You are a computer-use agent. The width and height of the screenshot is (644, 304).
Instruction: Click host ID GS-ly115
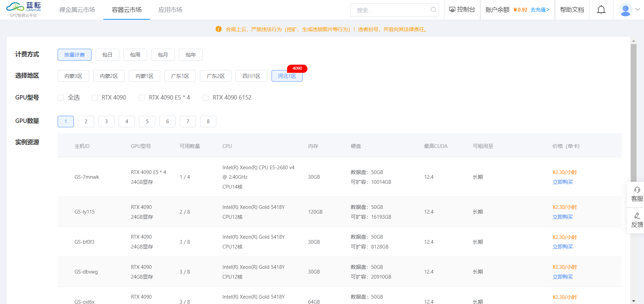click(84, 212)
